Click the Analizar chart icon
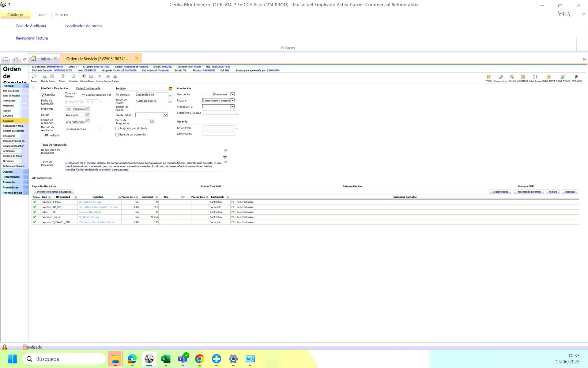The width and height of the screenshot is (588, 368). pos(115,77)
